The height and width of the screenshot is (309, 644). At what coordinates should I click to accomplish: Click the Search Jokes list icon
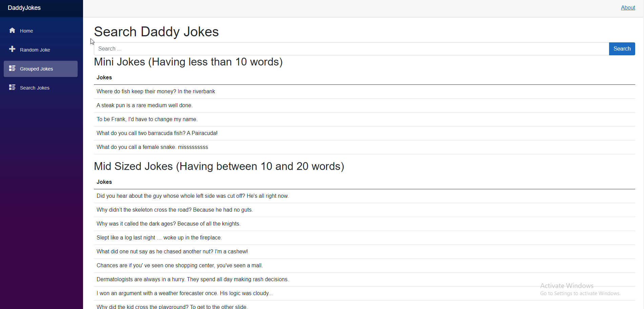[x=12, y=87]
